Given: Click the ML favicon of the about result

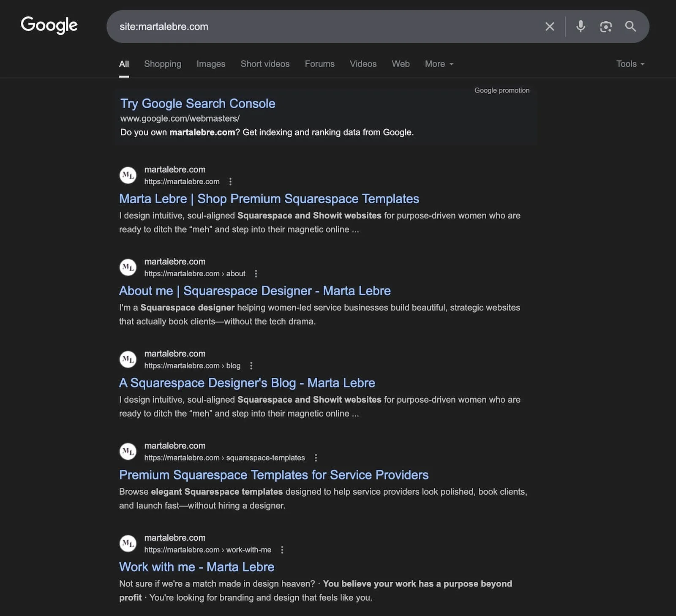Looking at the screenshot, I should point(128,267).
